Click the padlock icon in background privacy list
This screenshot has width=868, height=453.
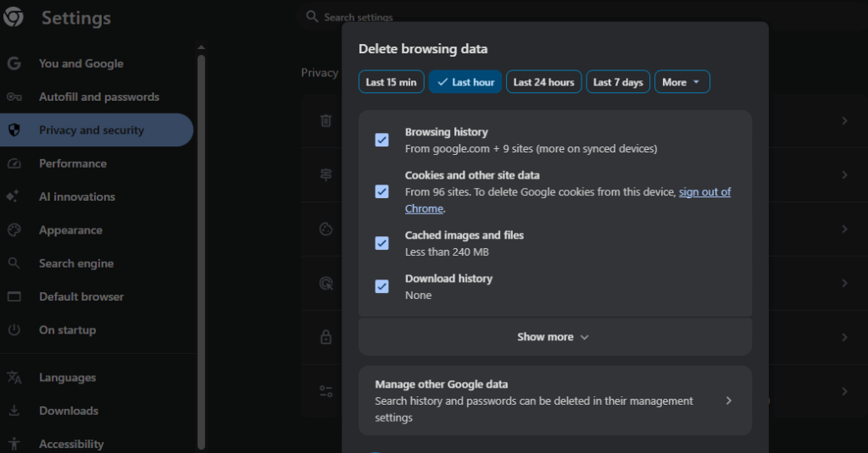click(x=326, y=337)
